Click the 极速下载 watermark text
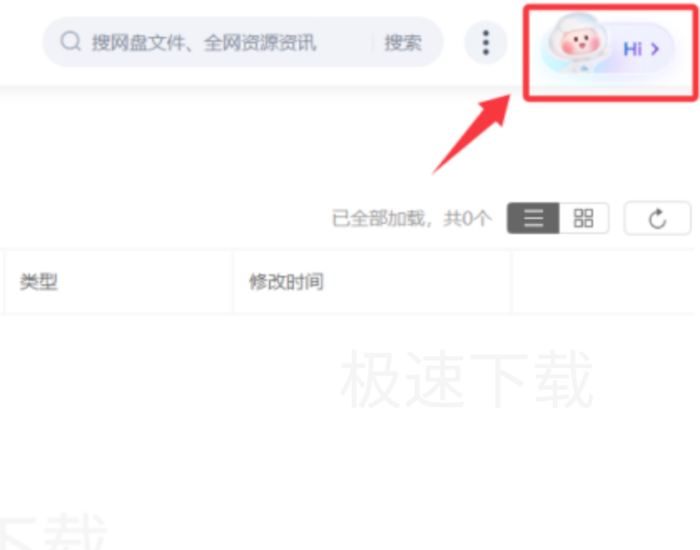Screen dimensions: 700x550 [x=467, y=379]
